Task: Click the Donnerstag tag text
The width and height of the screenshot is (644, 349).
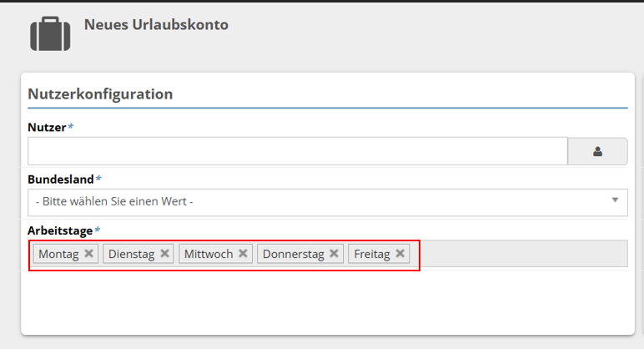Action: (x=294, y=254)
